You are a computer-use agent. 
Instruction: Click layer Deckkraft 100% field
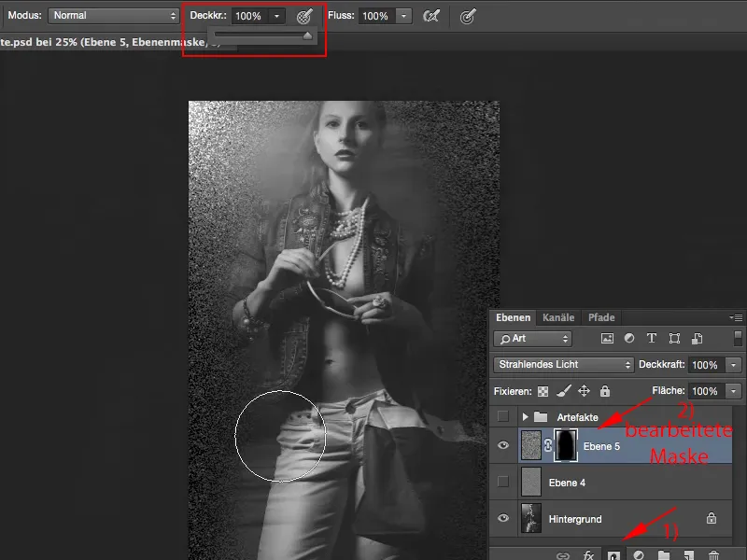pos(707,365)
